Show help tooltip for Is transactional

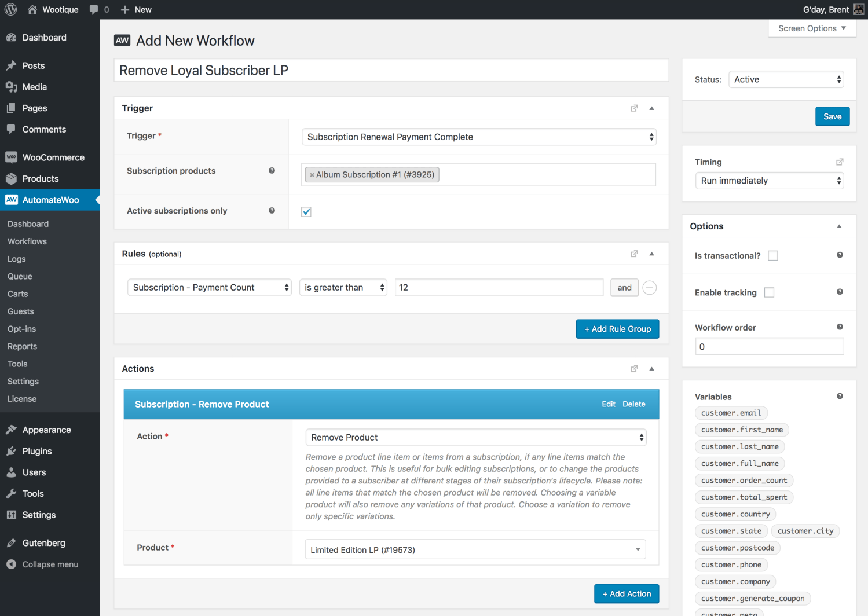(x=840, y=255)
